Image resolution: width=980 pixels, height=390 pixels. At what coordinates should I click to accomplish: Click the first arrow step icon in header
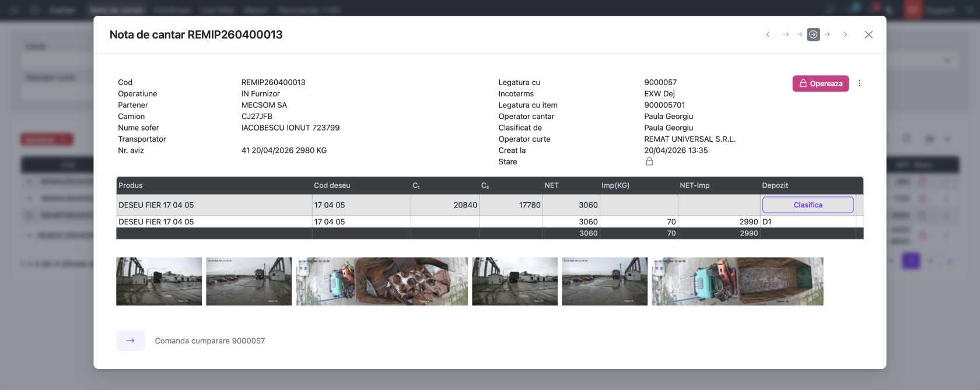786,34
